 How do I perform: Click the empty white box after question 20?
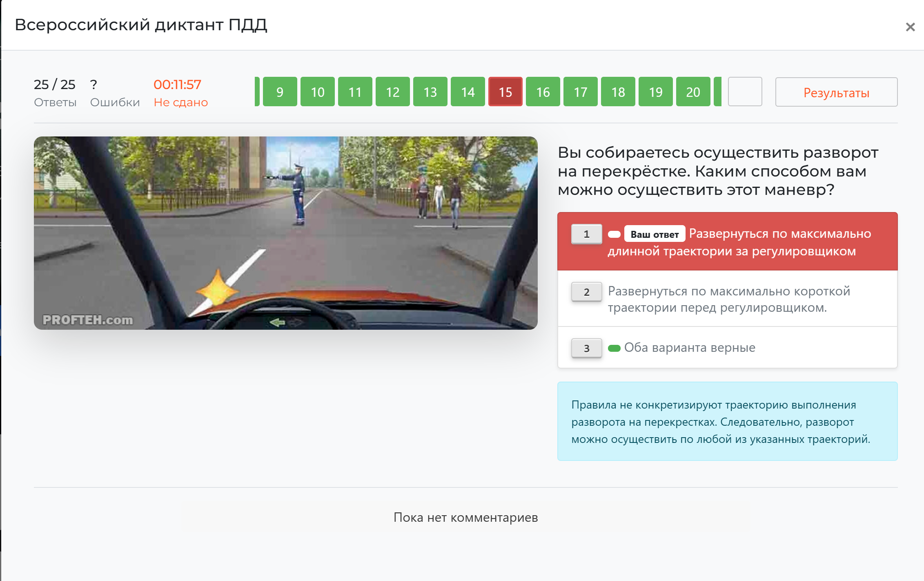coord(745,92)
